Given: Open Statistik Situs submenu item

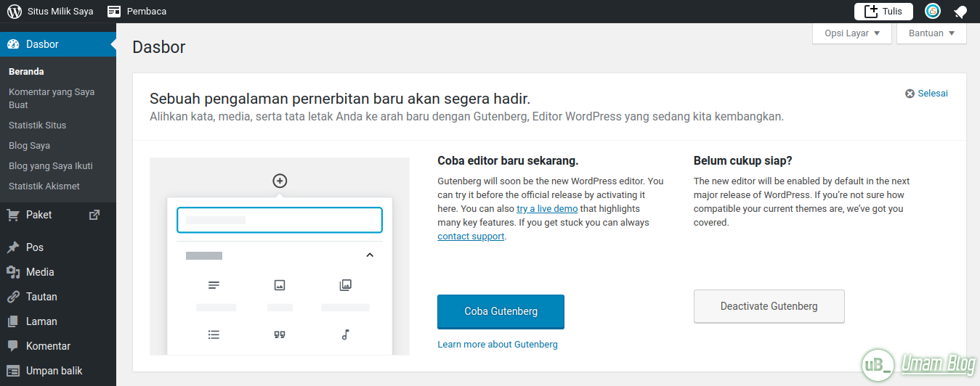Looking at the screenshot, I should [37, 126].
